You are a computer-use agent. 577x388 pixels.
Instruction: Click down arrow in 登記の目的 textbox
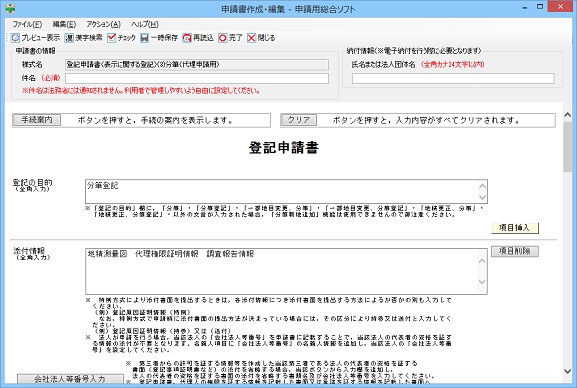pos(482,198)
